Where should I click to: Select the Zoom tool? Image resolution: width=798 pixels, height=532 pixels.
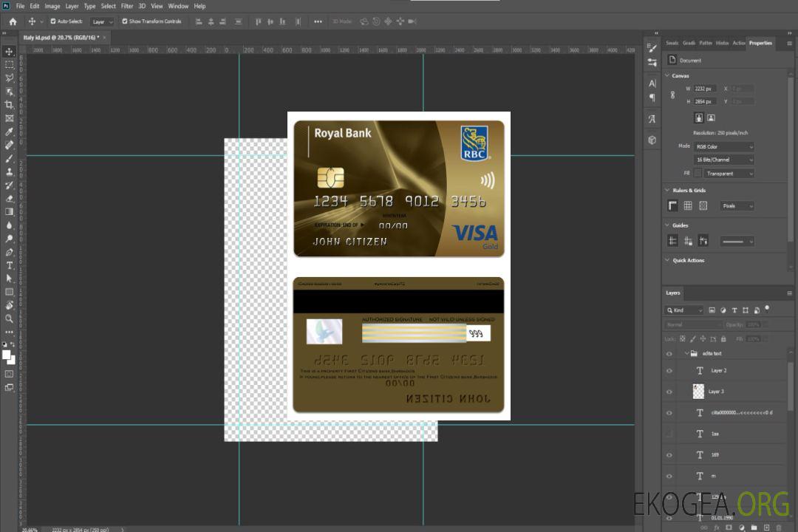point(9,318)
